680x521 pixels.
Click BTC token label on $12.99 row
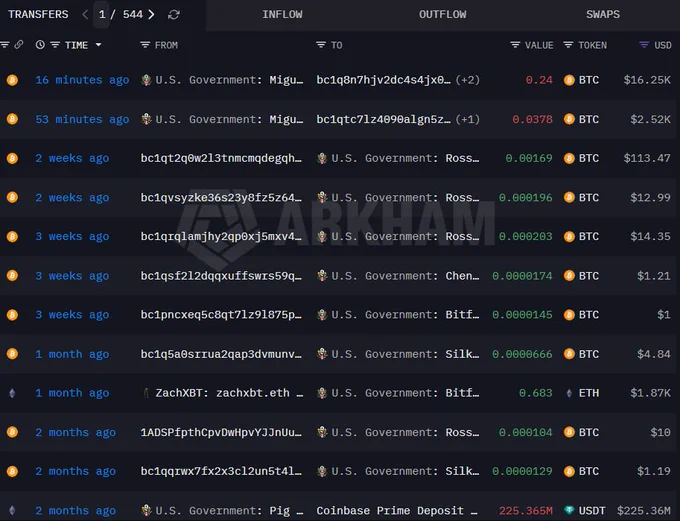tap(588, 198)
